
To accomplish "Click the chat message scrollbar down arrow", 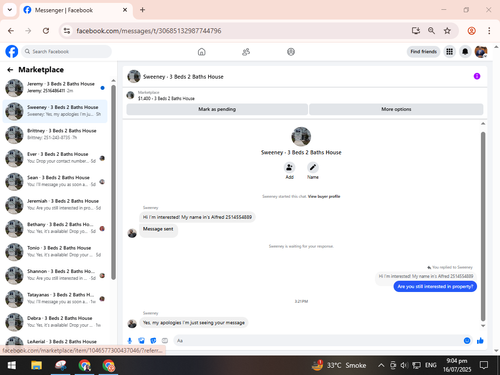I will (x=483, y=326).
